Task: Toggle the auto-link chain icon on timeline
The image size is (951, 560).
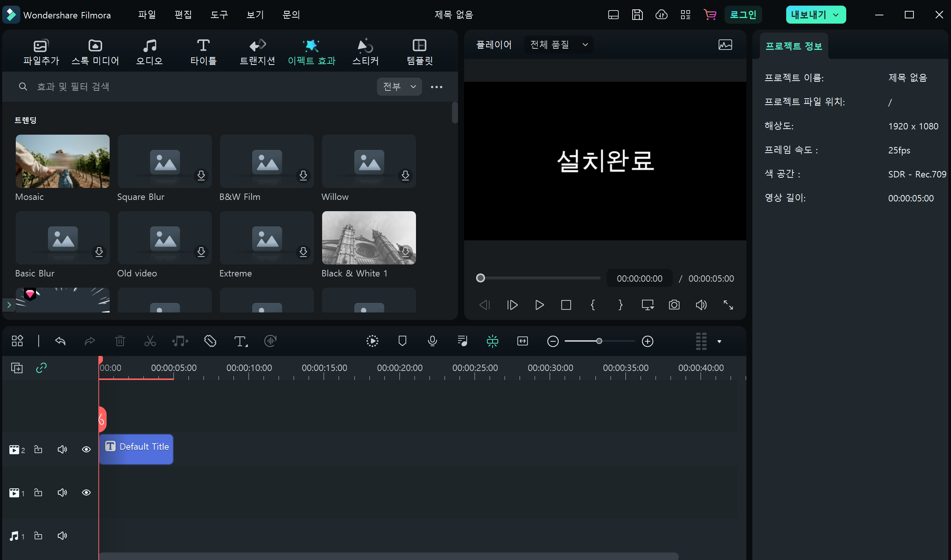Action: [x=41, y=368]
